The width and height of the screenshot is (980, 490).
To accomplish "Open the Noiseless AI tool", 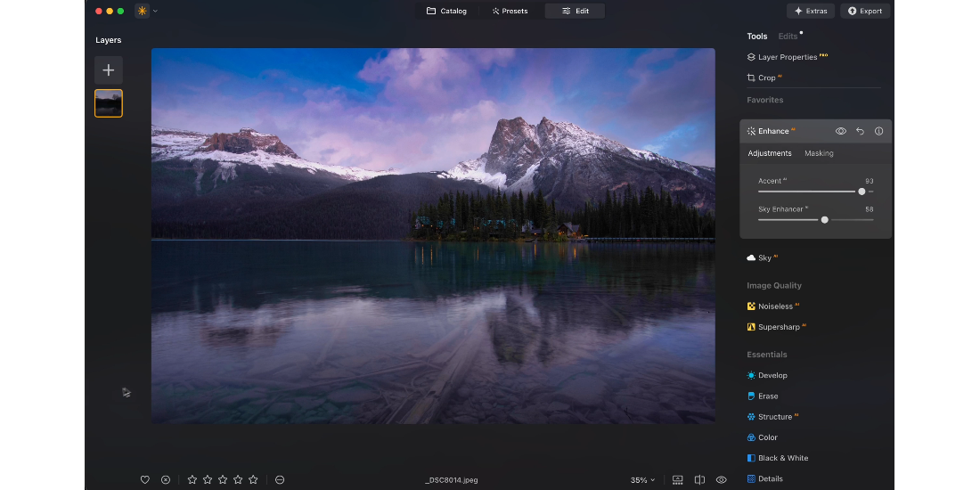I will [x=774, y=306].
